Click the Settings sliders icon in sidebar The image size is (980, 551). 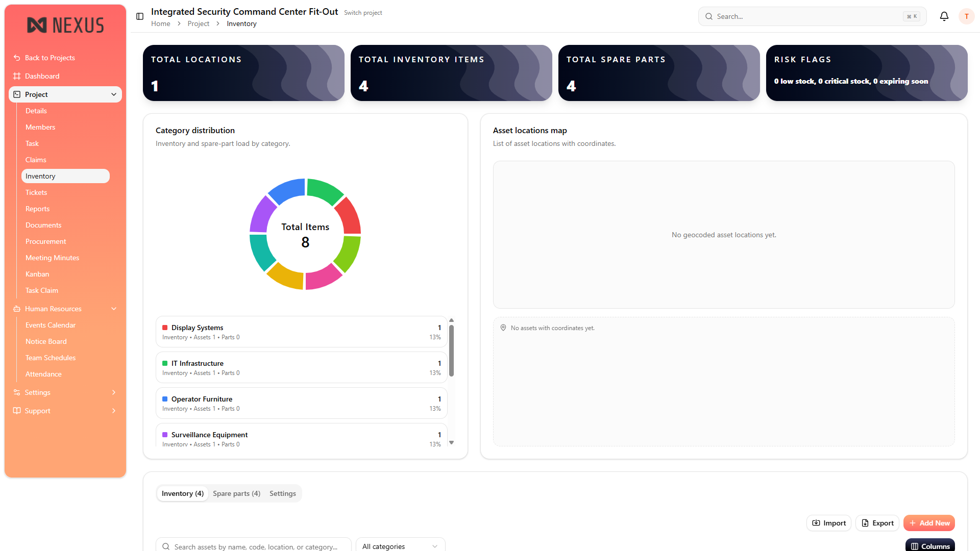click(17, 392)
